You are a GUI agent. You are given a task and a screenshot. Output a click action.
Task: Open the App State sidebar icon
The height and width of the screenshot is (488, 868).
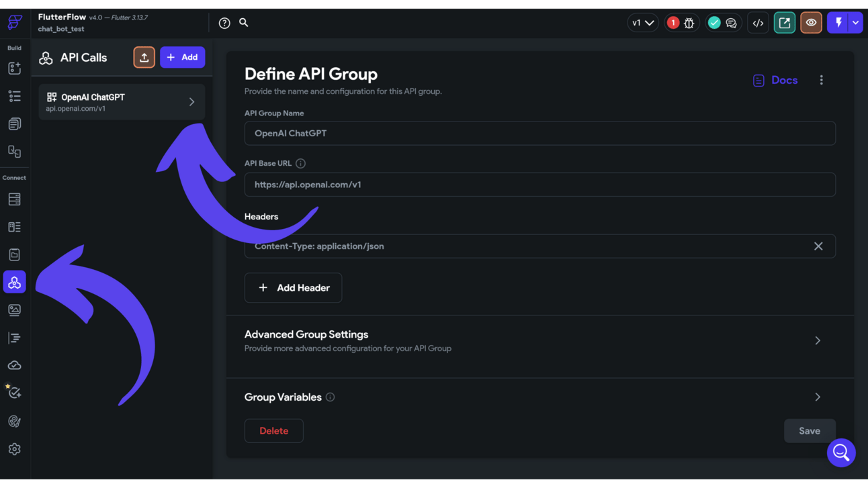pyautogui.click(x=14, y=255)
